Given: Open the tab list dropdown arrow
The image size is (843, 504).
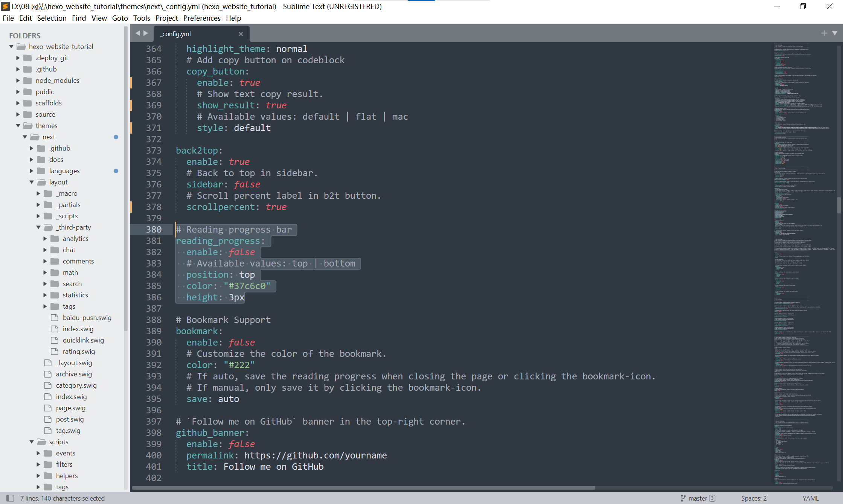Looking at the screenshot, I should pos(835,33).
